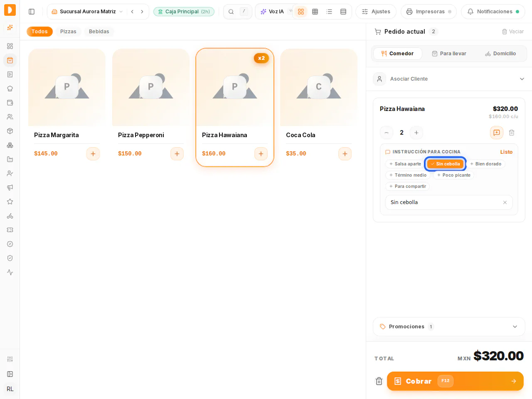Open the activity pulse icon in sidebar
Viewport: 532px width, 399px height.
click(x=10, y=272)
